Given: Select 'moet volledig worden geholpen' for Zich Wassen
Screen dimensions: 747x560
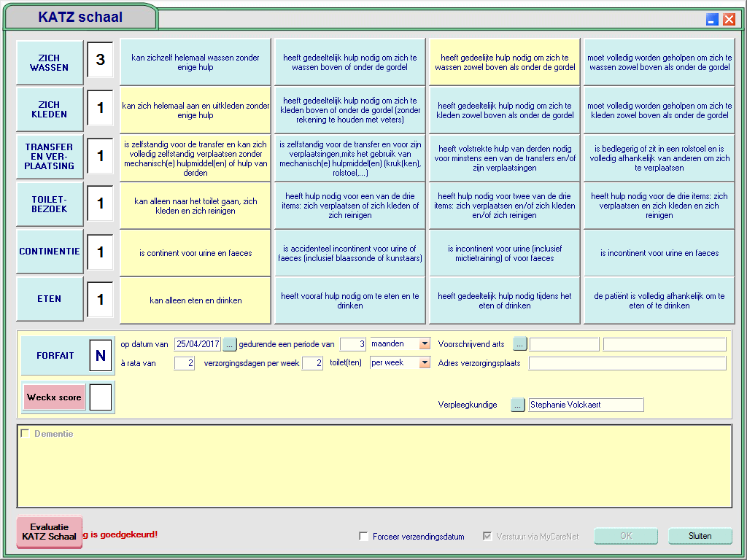Looking at the screenshot, I should coord(659,63).
